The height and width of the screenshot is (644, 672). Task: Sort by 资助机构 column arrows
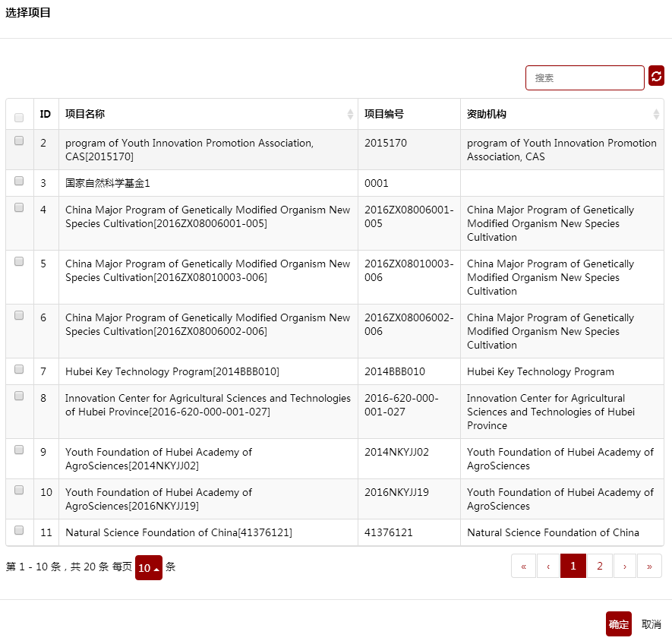[x=656, y=114]
